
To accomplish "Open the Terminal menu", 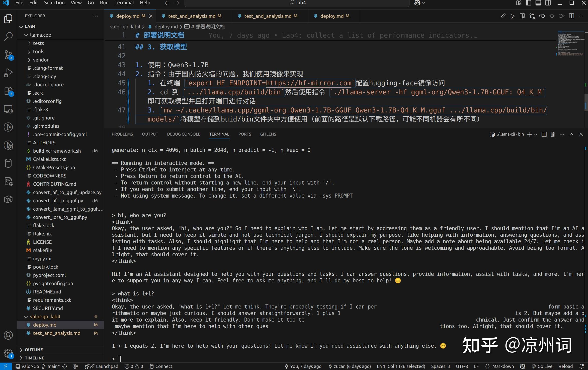I will [x=124, y=3].
